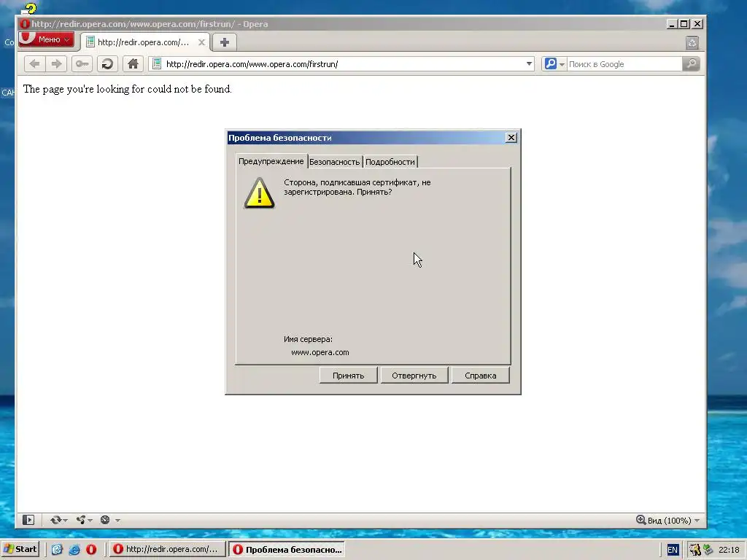
Task: Go to the home page icon
Action: tap(133, 64)
